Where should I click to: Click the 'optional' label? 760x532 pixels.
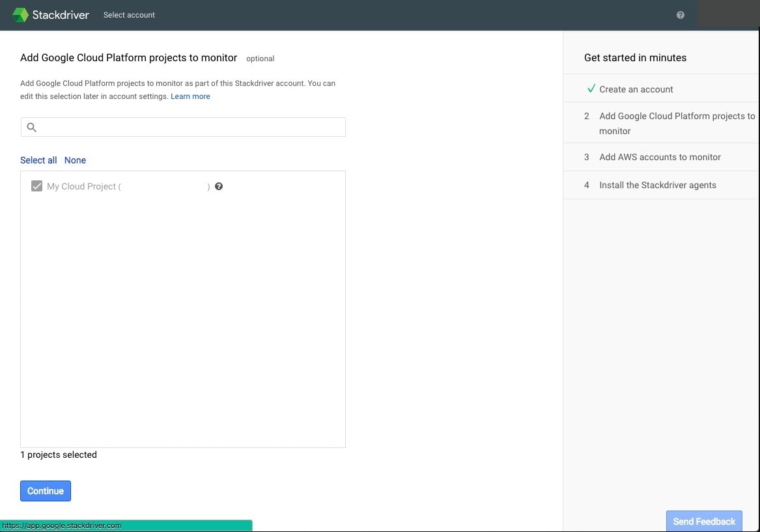[x=260, y=59]
